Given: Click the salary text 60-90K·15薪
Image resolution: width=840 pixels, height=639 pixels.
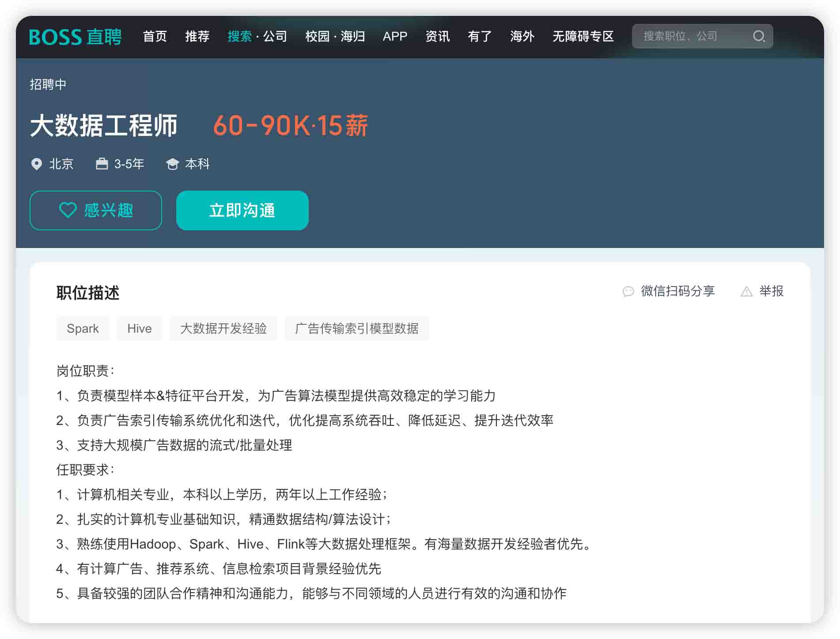Looking at the screenshot, I should [x=291, y=125].
